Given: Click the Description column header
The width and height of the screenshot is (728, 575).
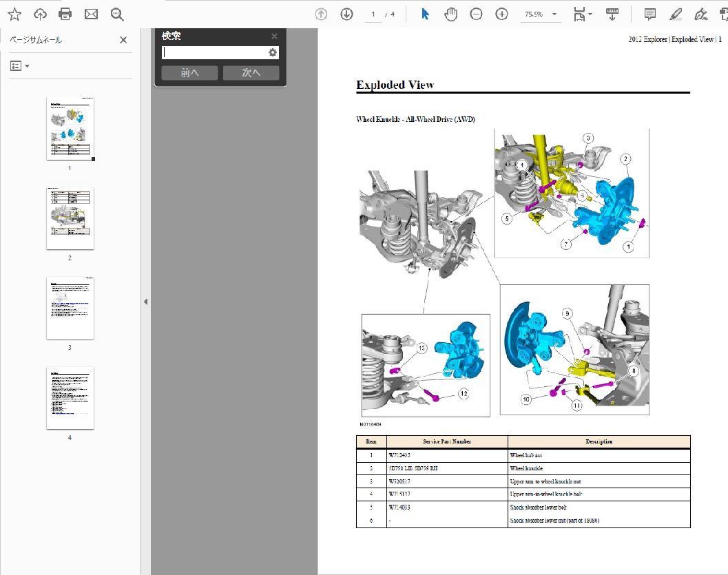Looking at the screenshot, I should pyautogui.click(x=599, y=441).
